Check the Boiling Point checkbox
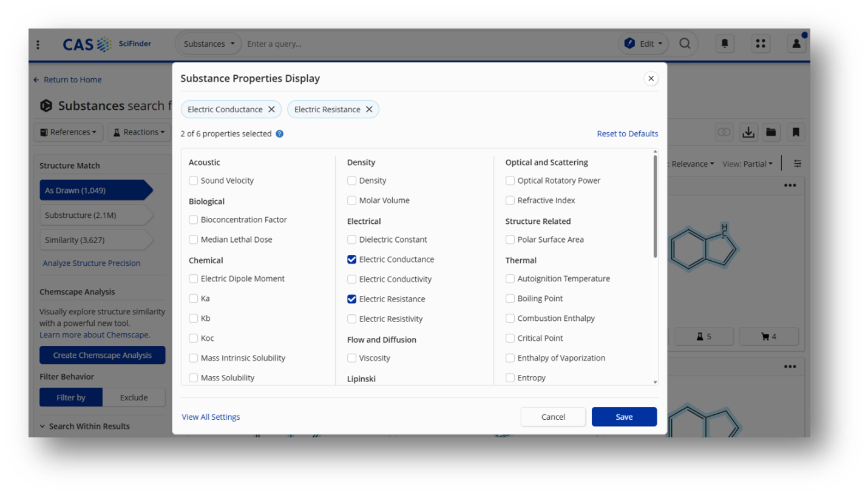Screen dimensions: 868x495 click(x=510, y=298)
